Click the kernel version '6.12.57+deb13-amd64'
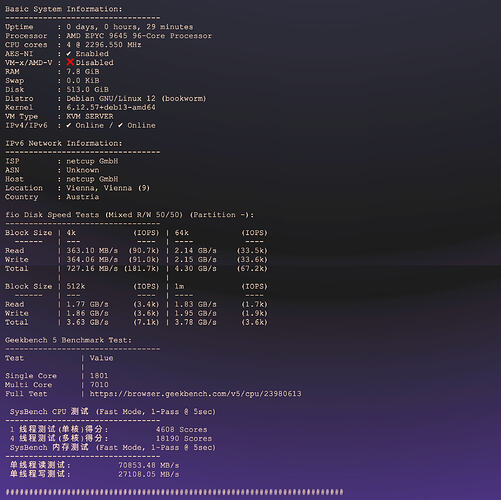The image size is (501, 500). click(x=111, y=107)
